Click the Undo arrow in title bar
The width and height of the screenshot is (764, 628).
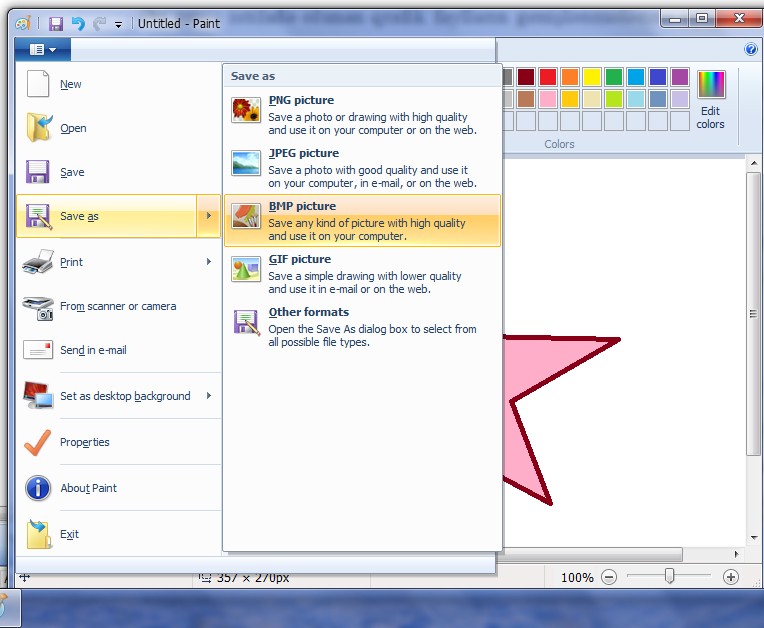tap(78, 23)
